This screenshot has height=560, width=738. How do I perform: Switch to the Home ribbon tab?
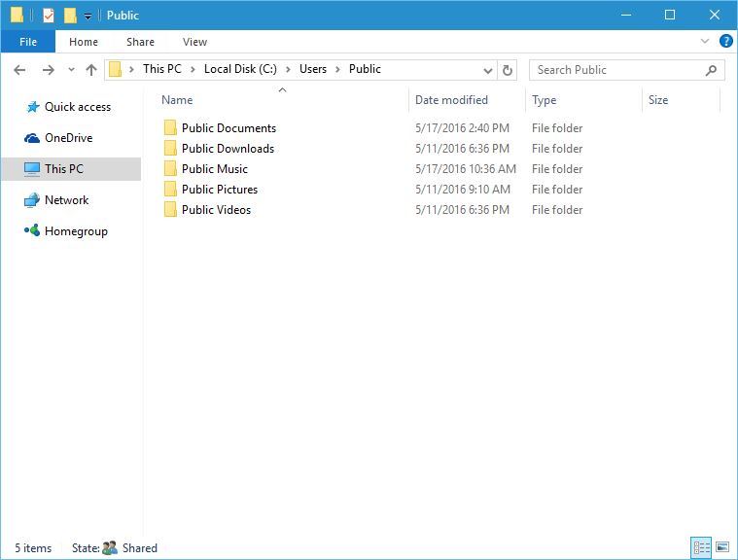84,42
